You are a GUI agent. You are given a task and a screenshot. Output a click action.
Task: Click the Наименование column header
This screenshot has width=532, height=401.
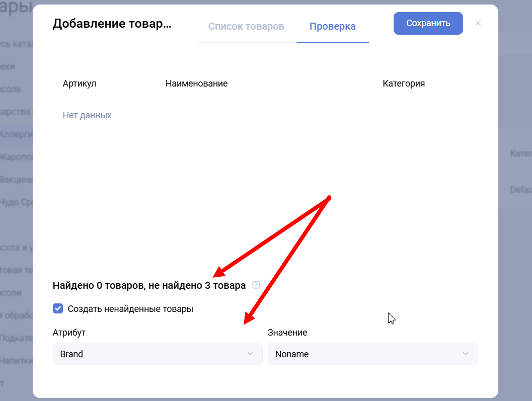pyautogui.click(x=196, y=84)
